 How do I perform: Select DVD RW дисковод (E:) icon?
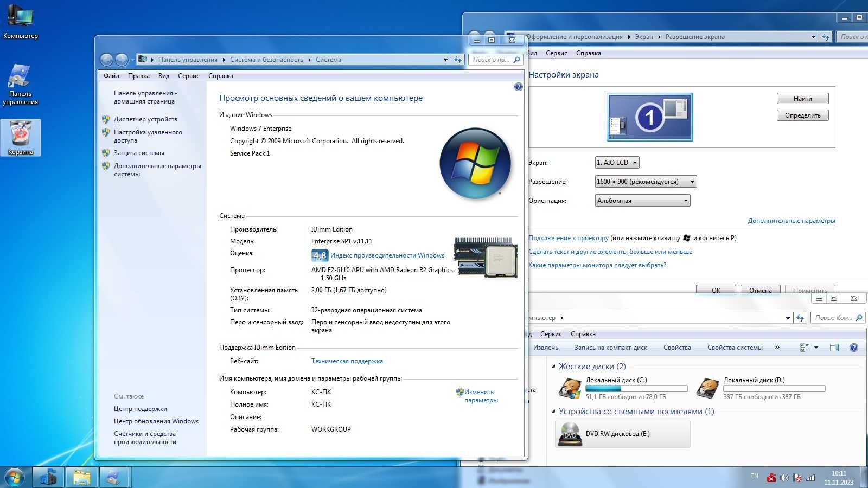coord(570,434)
